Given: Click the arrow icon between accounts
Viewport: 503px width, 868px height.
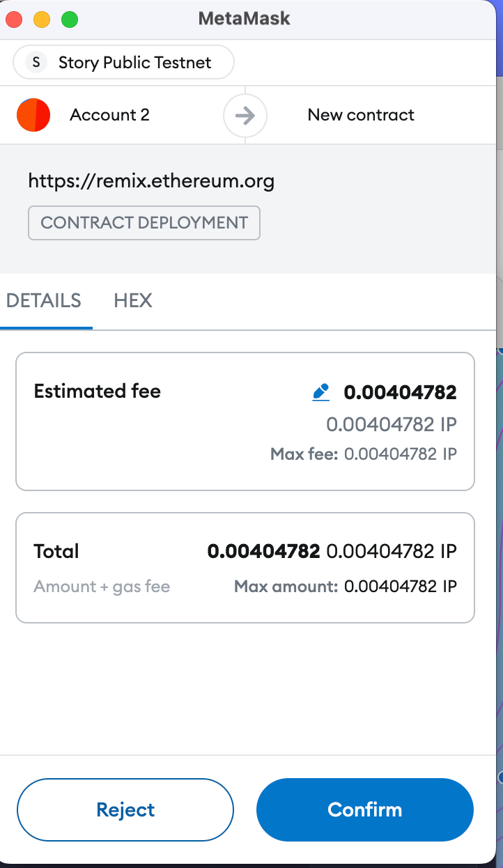Looking at the screenshot, I should click(245, 115).
